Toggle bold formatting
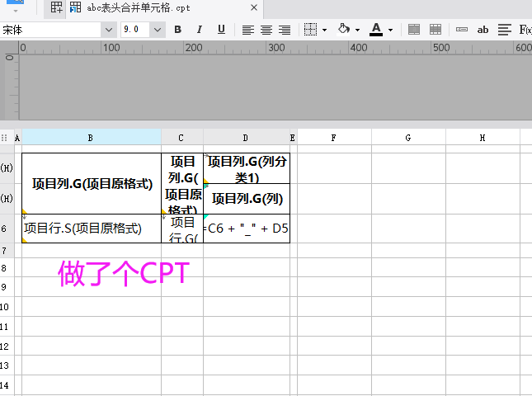The image size is (532, 396). pos(177,30)
